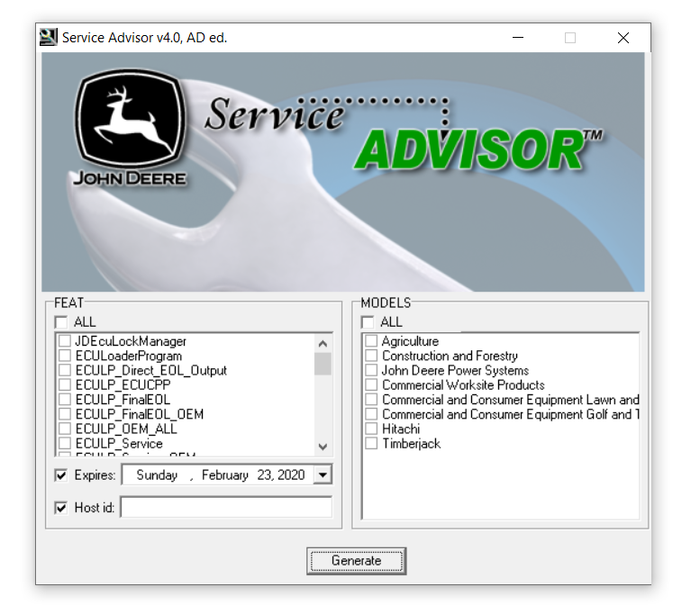This screenshot has width=700, height=614.
Task: Enable the ECULP_Direct_EOL_Output feature
Action: click(65, 370)
